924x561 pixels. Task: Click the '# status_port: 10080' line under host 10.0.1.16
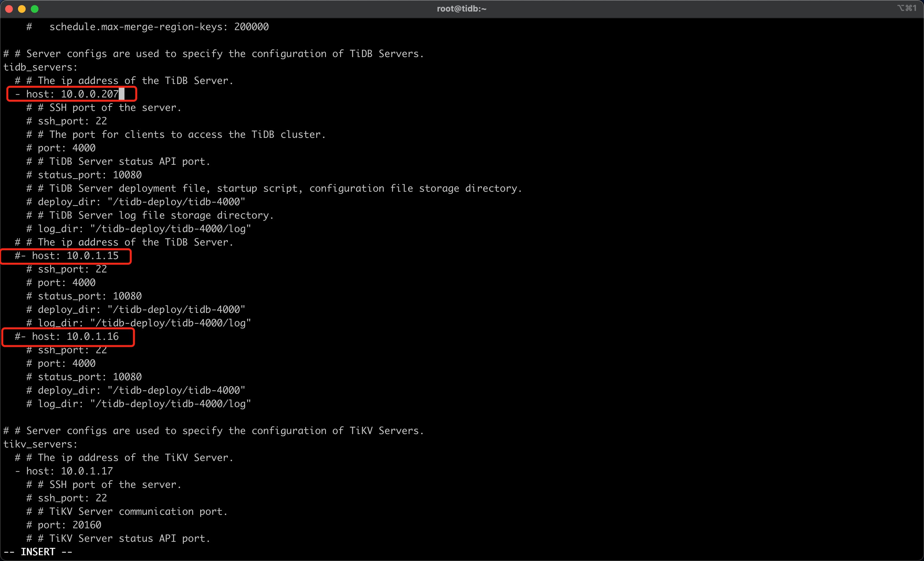[84, 377]
